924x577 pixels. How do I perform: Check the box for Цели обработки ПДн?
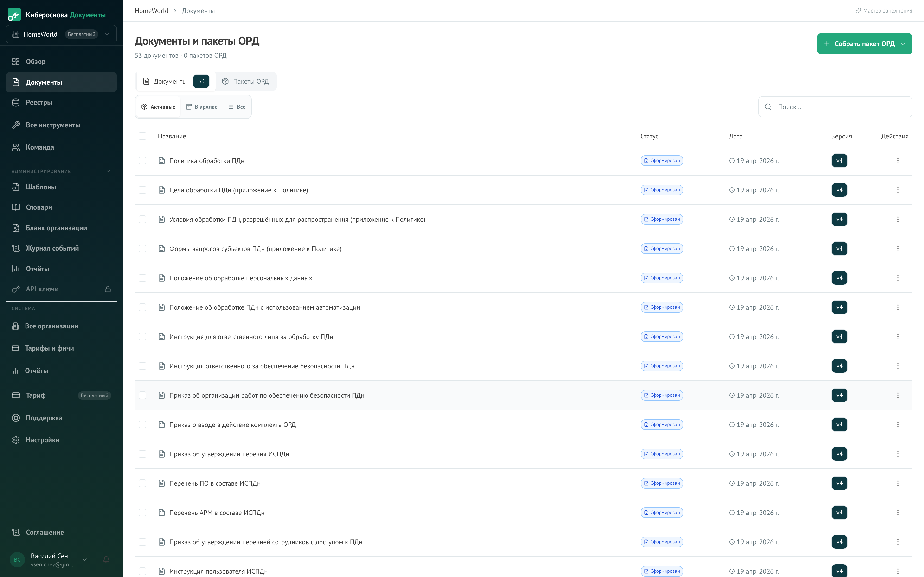[x=142, y=190]
